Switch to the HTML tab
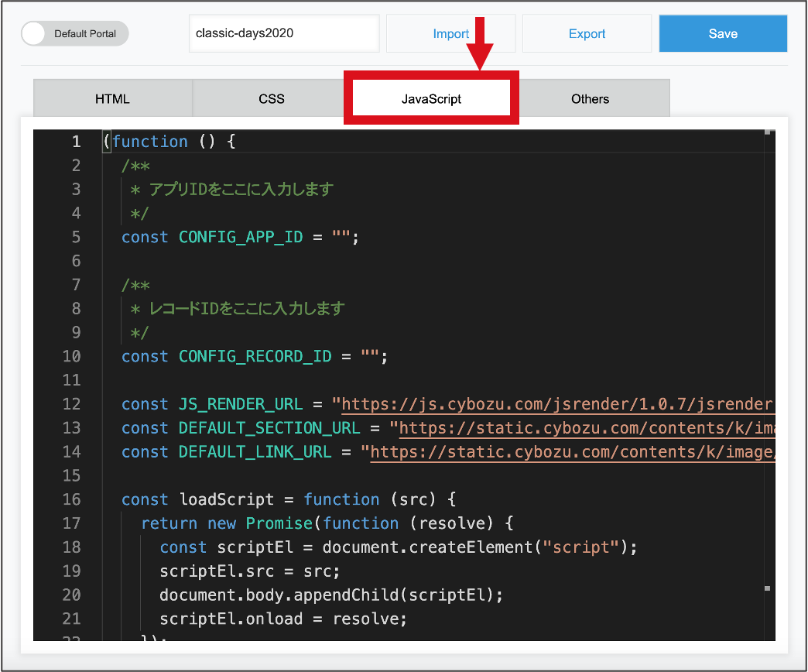 click(x=112, y=98)
